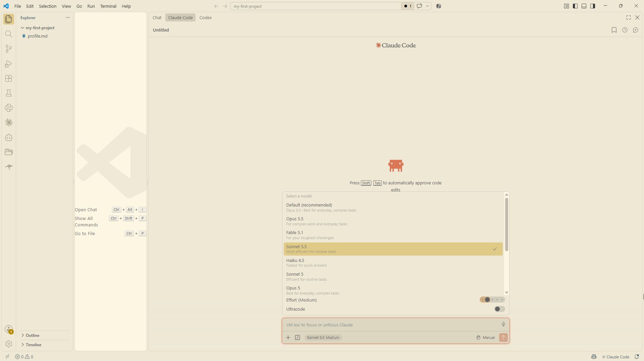Adjust the Effort (Medium) slider
Image resolution: width=644 pixels, height=361 pixels.
pos(492,300)
